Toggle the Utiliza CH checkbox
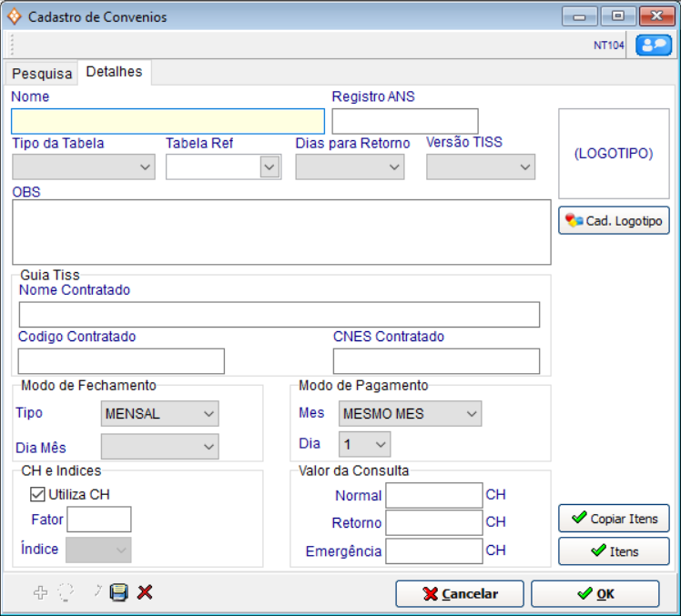This screenshot has width=681, height=616. point(38,494)
